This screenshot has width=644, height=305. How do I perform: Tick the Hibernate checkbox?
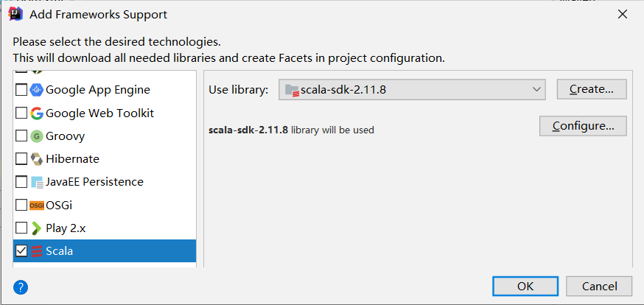point(21,159)
